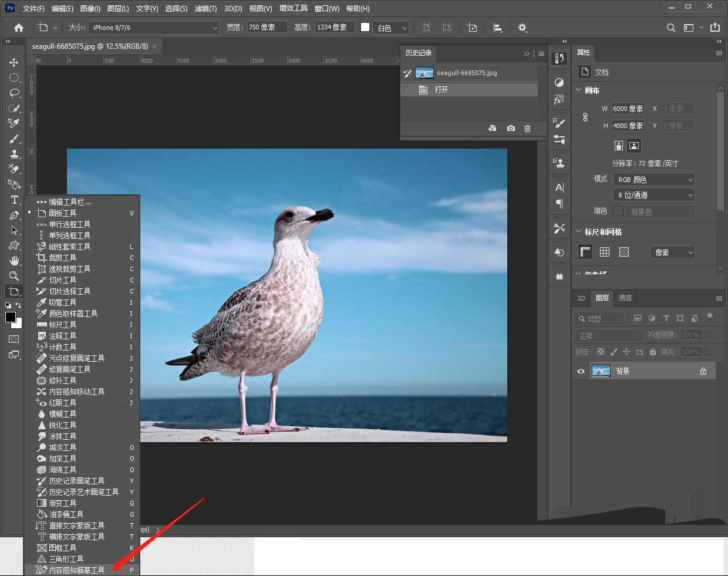Switch to the 通道 tab
Screen dimensions: 728x576
pos(625,298)
